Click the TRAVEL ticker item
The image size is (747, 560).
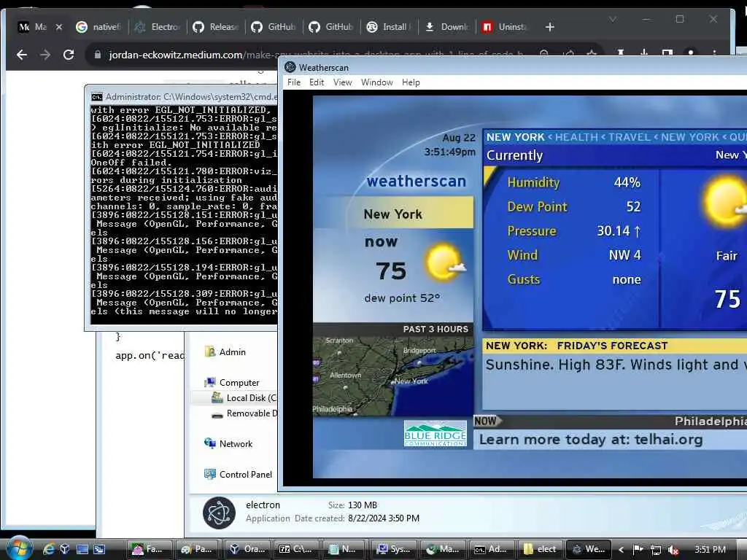coord(629,137)
